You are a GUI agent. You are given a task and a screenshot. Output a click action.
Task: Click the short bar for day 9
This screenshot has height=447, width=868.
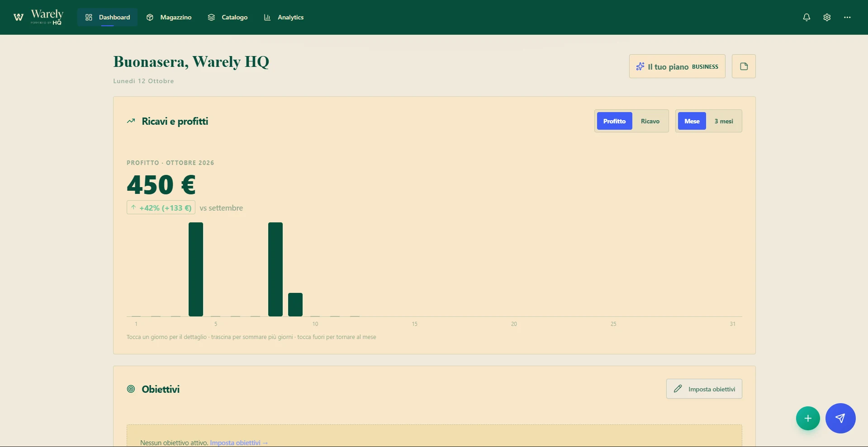point(295,305)
